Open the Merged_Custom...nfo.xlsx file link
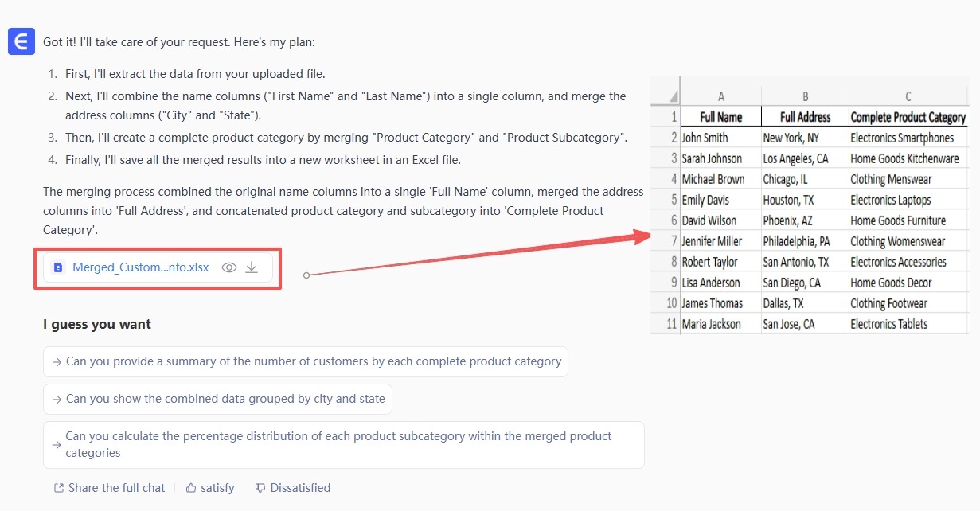980x511 pixels. pyautogui.click(x=140, y=267)
